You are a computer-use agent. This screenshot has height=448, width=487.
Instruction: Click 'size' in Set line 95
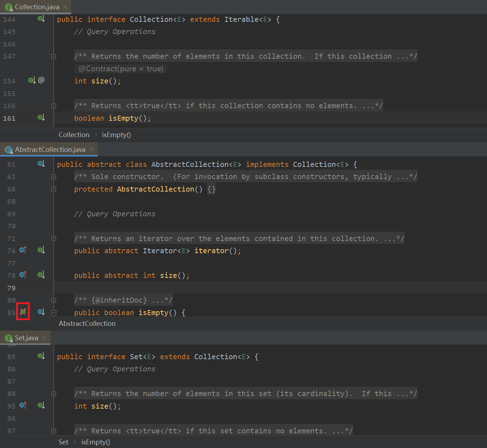click(100, 406)
